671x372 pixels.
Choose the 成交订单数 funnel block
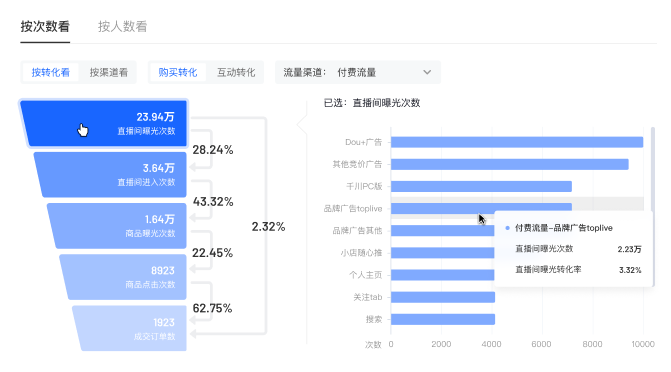(x=130, y=328)
